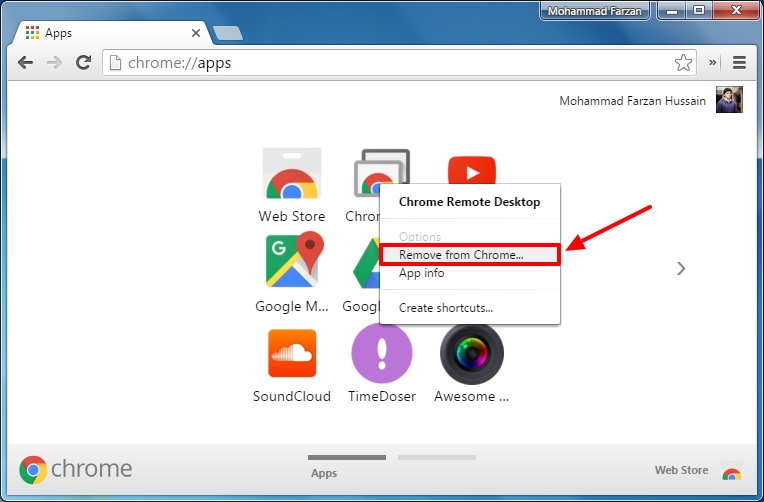The width and height of the screenshot is (764, 502).
Task: Click the user profile photo thumbnail
Action: [x=729, y=99]
